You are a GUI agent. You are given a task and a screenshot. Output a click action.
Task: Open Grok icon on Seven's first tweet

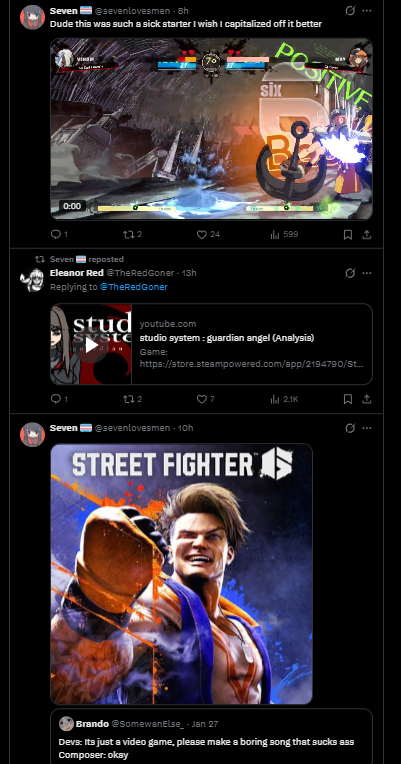(350, 11)
